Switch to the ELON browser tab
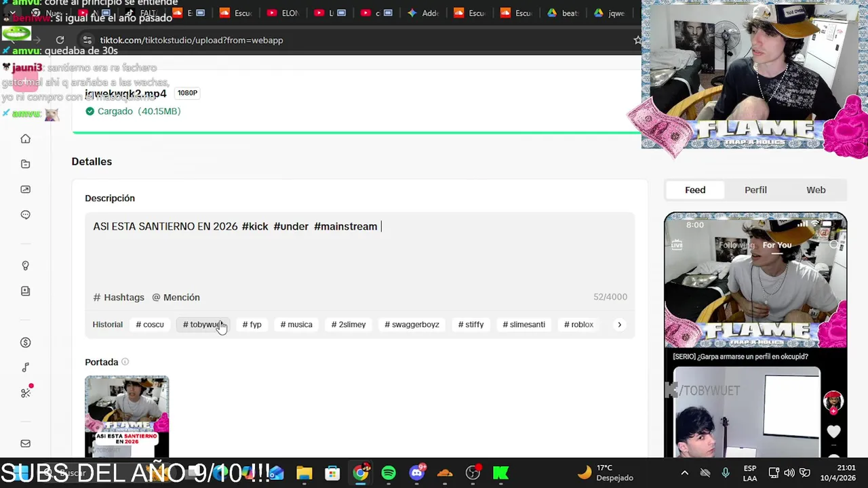The height and width of the screenshot is (488, 868). (x=282, y=13)
